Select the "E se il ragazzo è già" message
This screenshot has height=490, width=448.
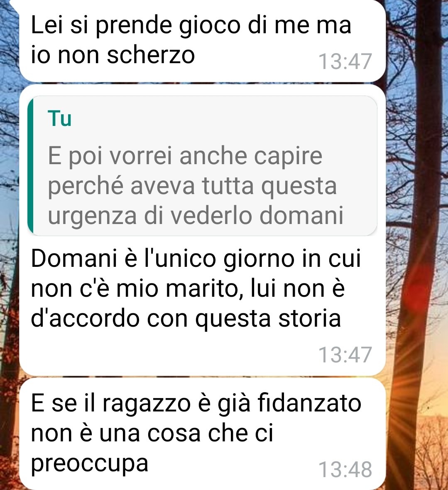202,434
